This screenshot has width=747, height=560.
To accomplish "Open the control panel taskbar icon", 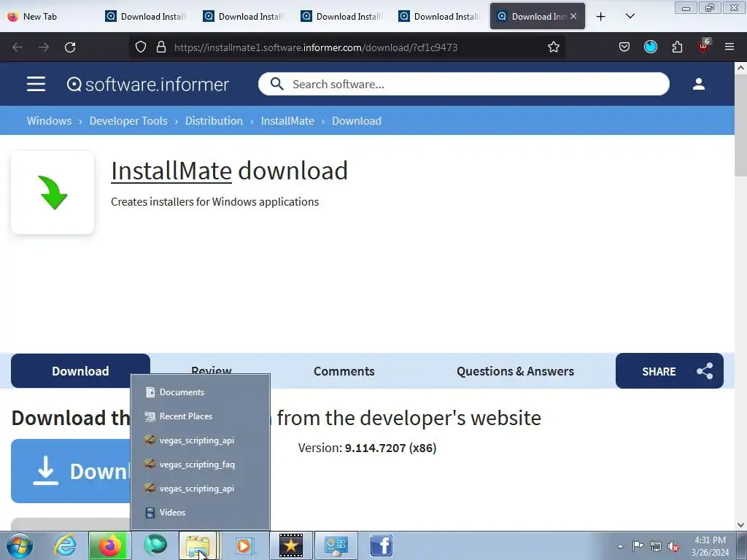I will (x=336, y=545).
